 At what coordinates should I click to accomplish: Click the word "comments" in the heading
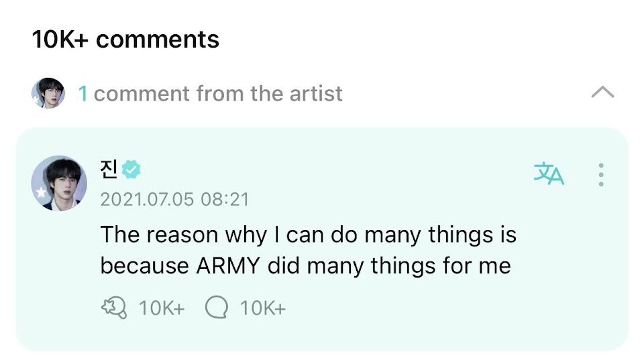(158, 40)
